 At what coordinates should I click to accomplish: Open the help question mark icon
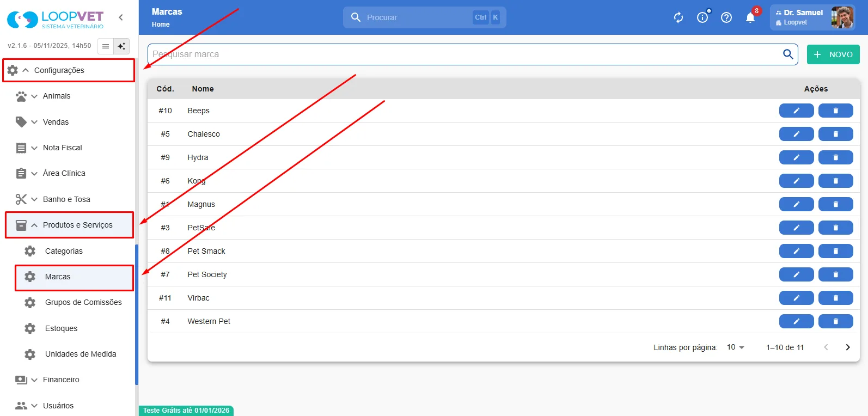click(726, 17)
